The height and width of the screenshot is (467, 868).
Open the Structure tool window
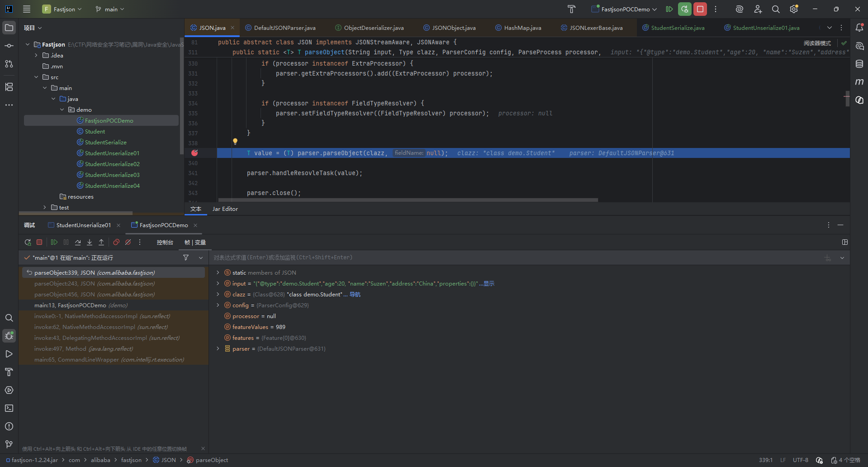coord(9,86)
